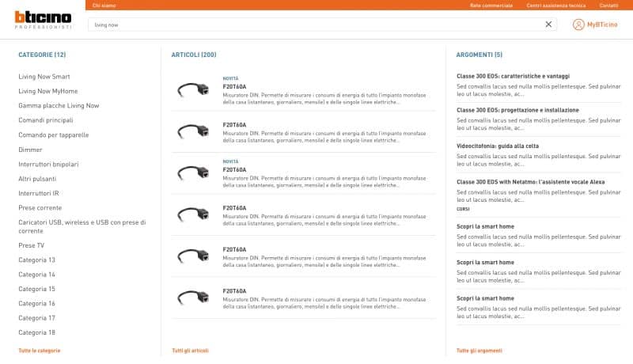633x364 pixels.
Task: Open topic 'Videocitofonia: guida alla celta'
Action: [x=498, y=146]
